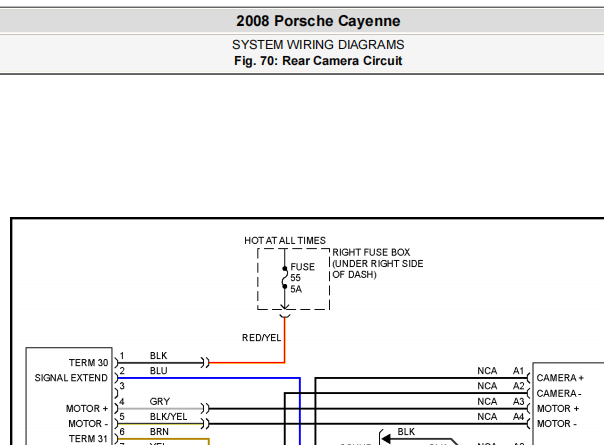Click the fuse symbol inside the dashed box
This screenshot has height=445, width=604.
coord(285,277)
